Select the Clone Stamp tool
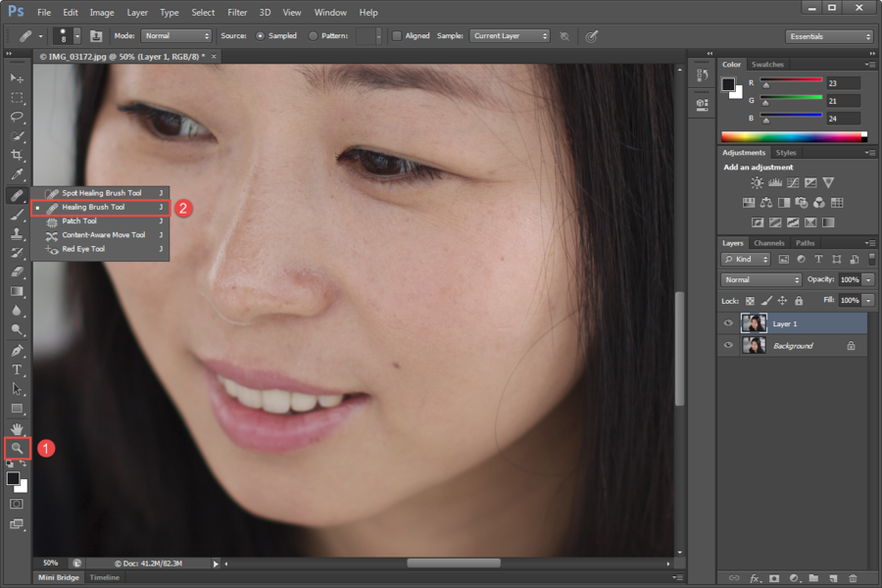The width and height of the screenshot is (882, 588). click(17, 233)
